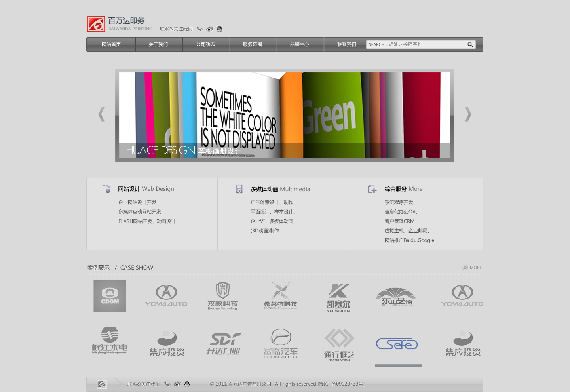Click the 广告创意设计、制作 text
570x392 pixels.
[x=273, y=202]
